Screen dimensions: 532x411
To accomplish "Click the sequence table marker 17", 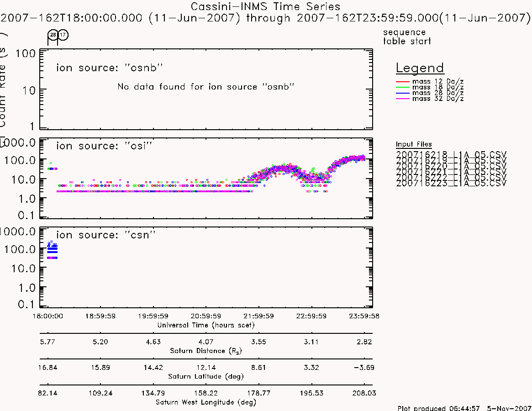I will click(63, 35).
